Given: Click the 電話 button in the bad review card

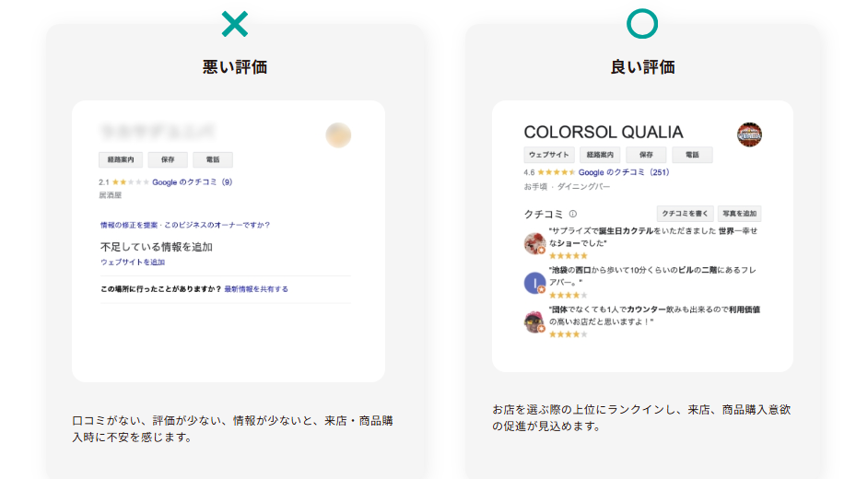Looking at the screenshot, I should [x=213, y=159].
